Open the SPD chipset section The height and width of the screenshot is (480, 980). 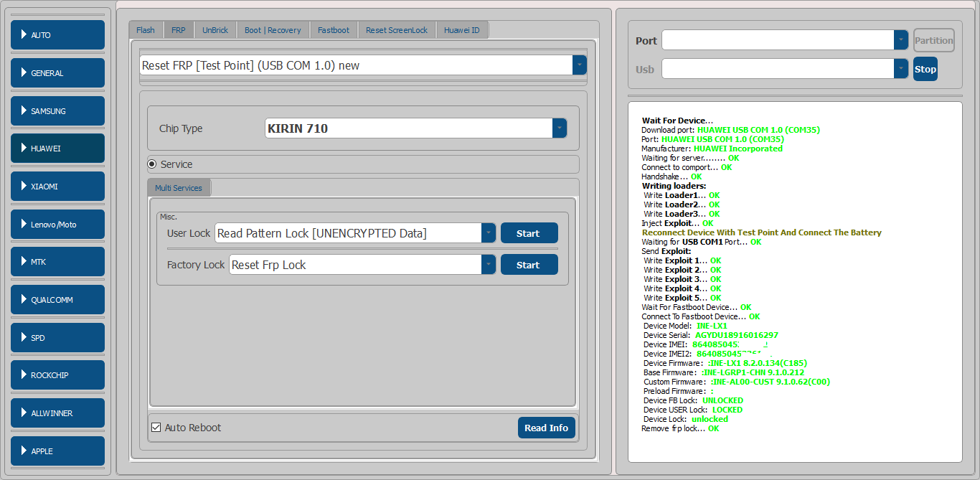point(57,338)
